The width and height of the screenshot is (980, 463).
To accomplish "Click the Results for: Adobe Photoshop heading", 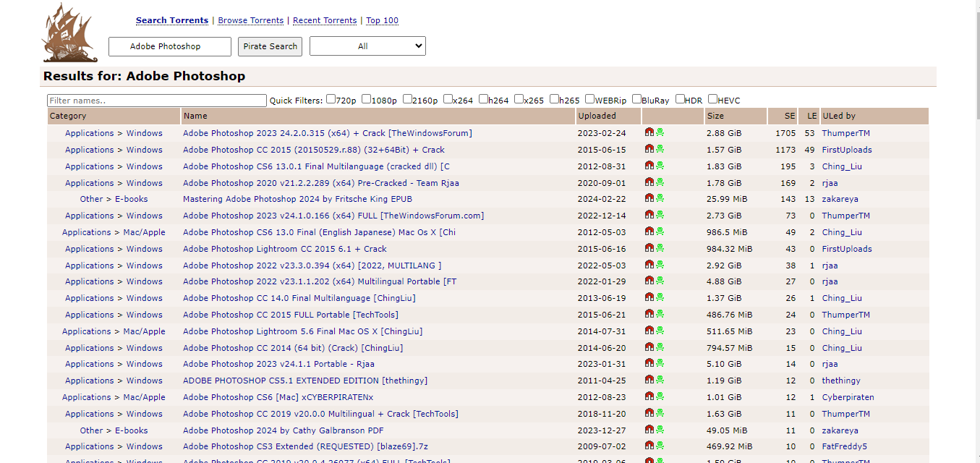I will point(144,76).
